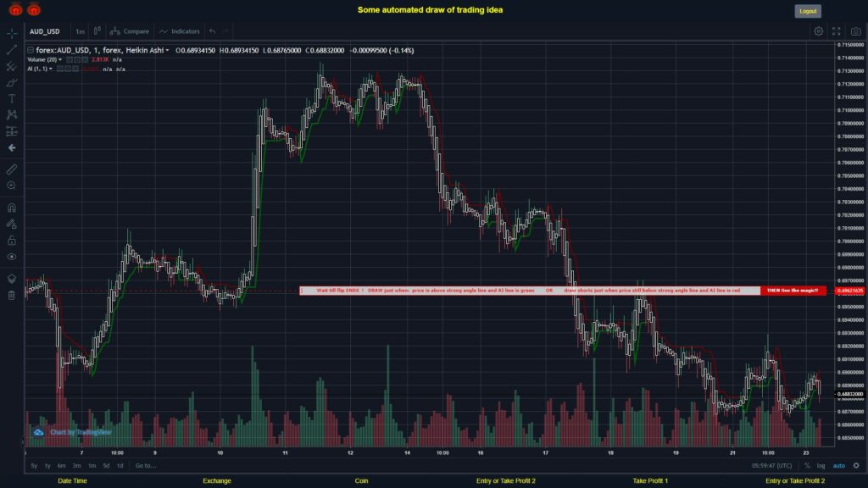
Task: Toggle lock all drawing tools
Action: pyautogui.click(x=12, y=241)
